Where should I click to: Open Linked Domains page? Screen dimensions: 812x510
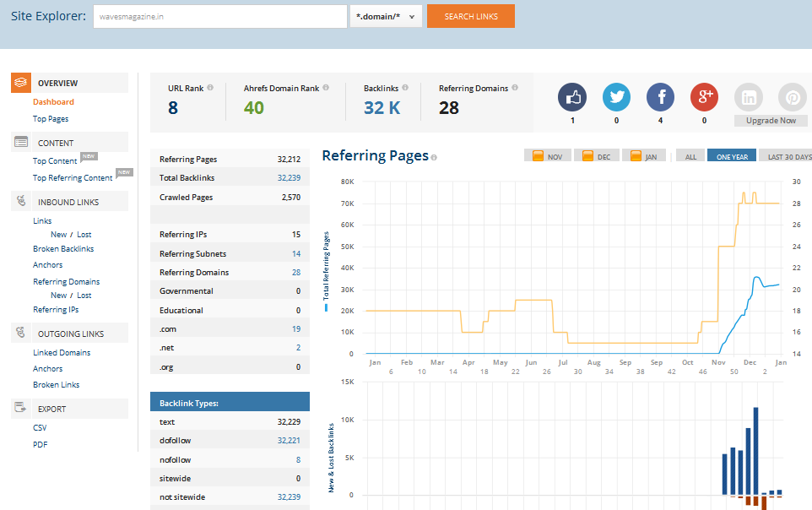(62, 352)
